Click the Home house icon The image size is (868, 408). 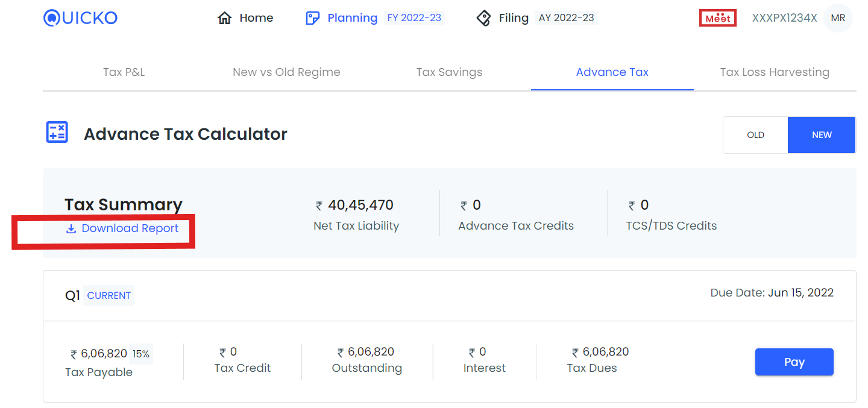(224, 18)
